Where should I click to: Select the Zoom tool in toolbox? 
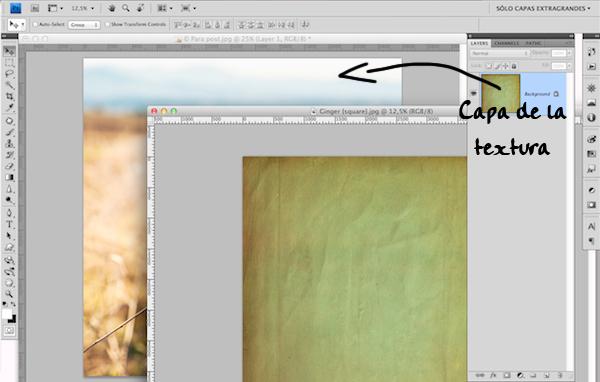tap(9, 294)
